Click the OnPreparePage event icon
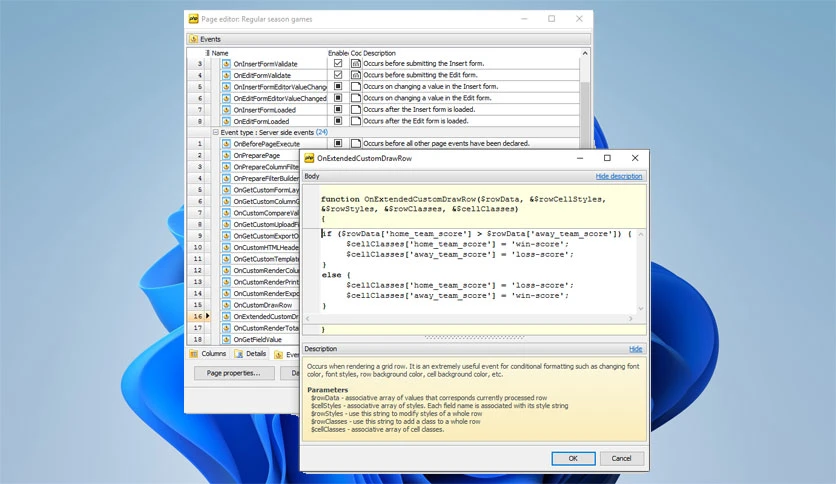Viewport: 836px width, 484px height. (226, 155)
